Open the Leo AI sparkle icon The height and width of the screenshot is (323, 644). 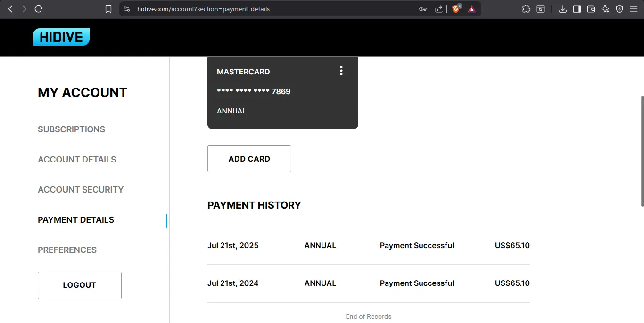click(x=605, y=9)
